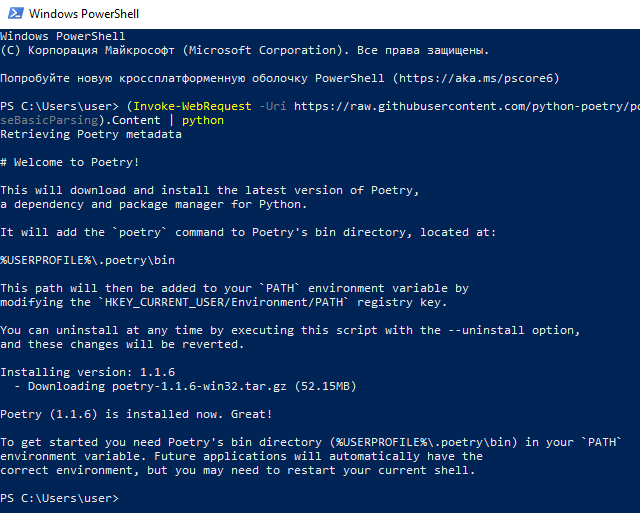Click the Microsoft Corporation copyright line
This screenshot has height=513, width=640.
click(244, 50)
